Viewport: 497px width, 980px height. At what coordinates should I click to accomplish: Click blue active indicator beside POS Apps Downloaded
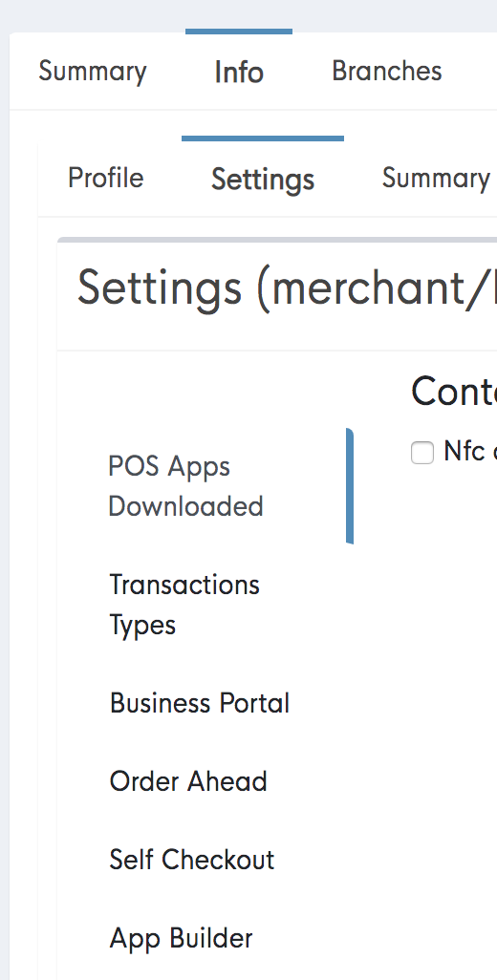coord(350,486)
